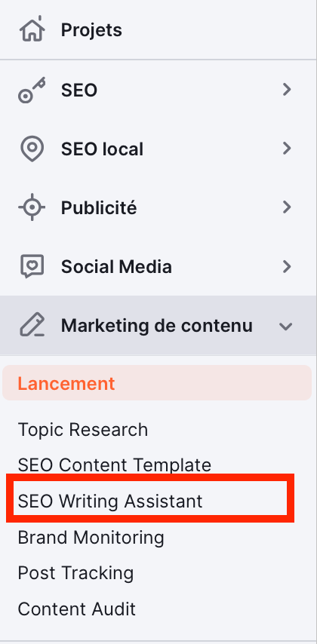Expand the SEO local chevron arrow
The image size is (317, 644).
click(x=287, y=149)
